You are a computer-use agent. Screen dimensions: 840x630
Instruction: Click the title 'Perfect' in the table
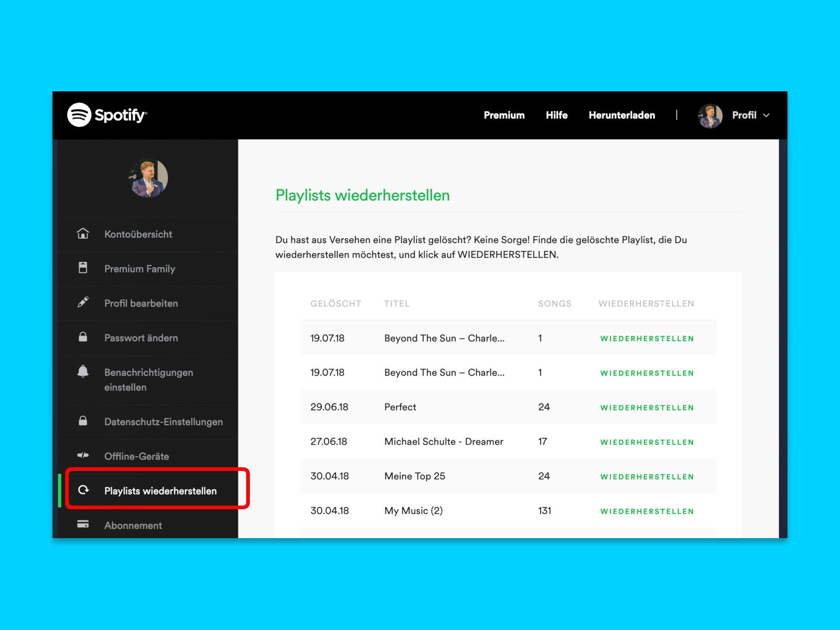pos(400,407)
